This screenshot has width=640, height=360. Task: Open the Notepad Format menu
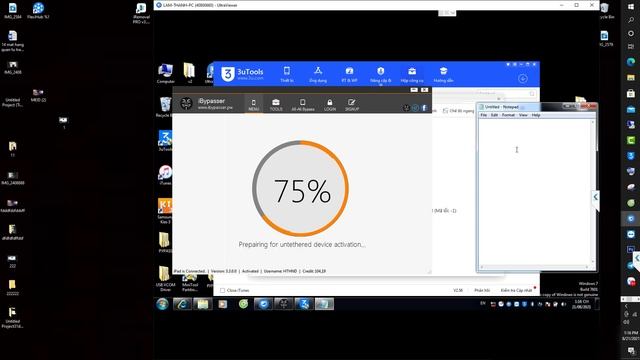[508, 116]
